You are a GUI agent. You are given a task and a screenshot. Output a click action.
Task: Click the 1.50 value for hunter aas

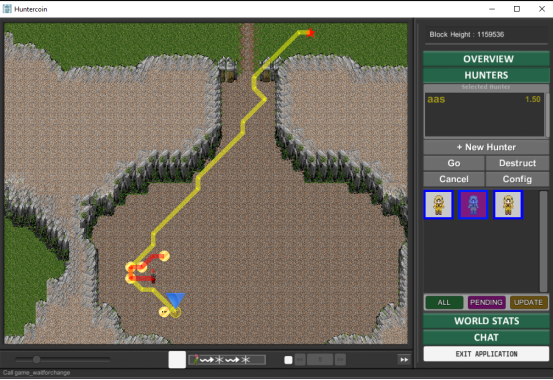tap(533, 99)
